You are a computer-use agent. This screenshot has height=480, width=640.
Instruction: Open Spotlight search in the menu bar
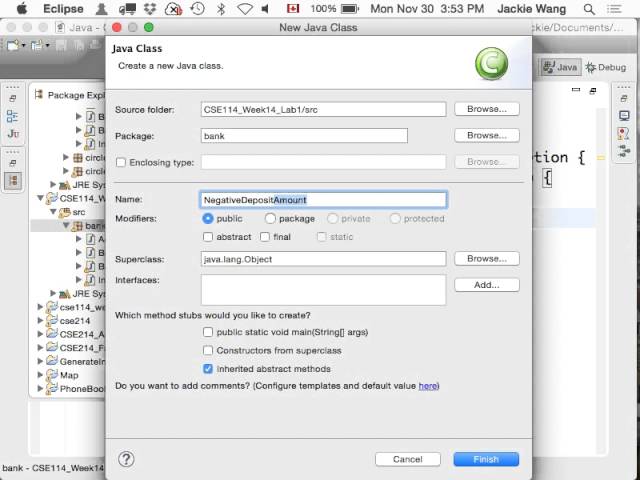[589, 9]
